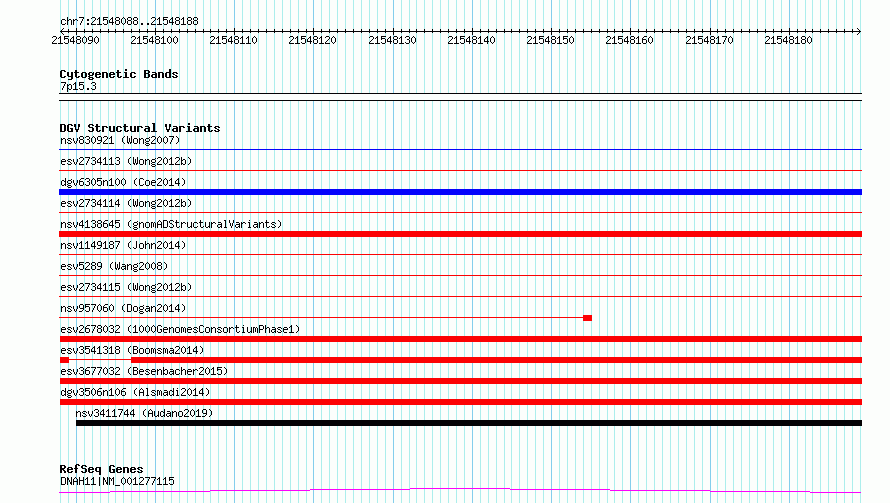Click ruler position 21548180
890x503 pixels.
[788, 40]
